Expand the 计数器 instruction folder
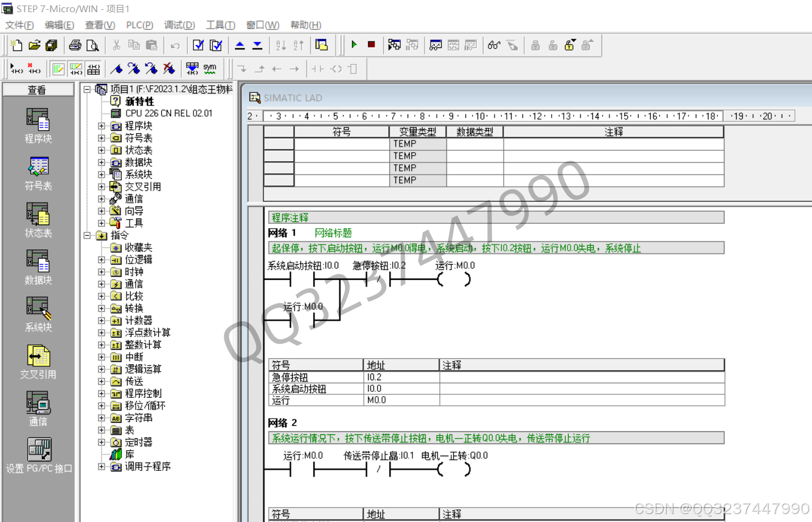812x522 pixels. coord(102,321)
